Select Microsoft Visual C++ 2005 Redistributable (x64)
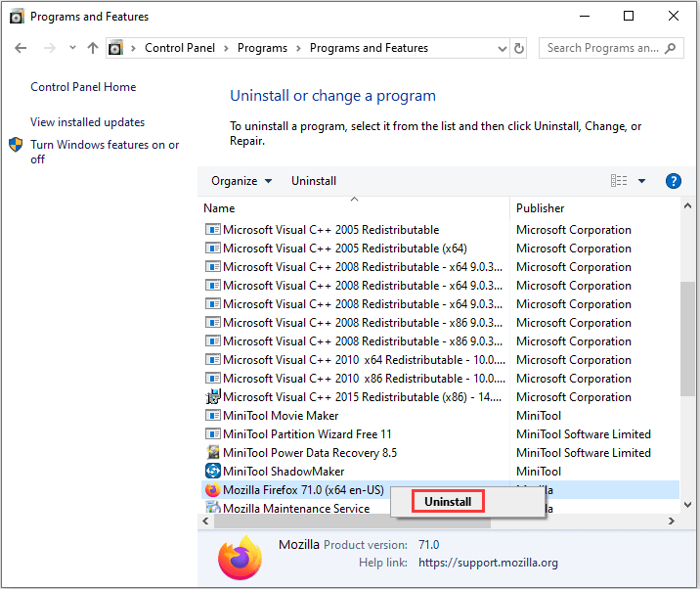Screen dimensions: 700x589 click(345, 249)
